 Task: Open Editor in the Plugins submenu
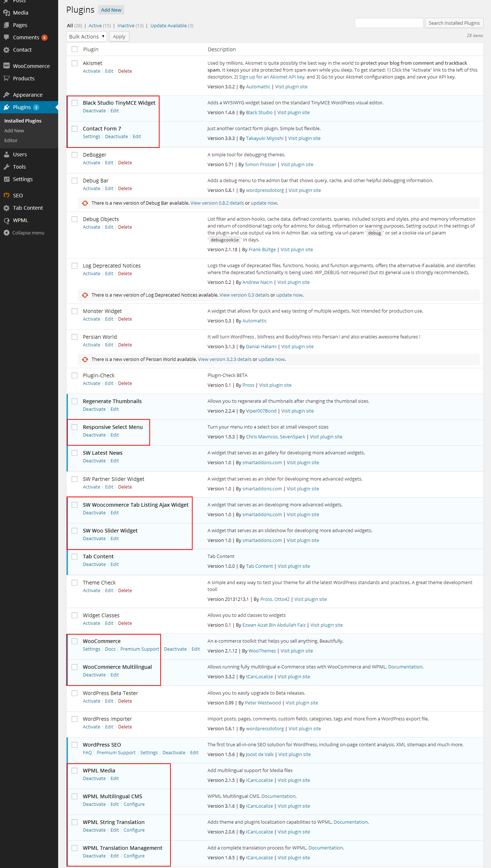click(11, 140)
